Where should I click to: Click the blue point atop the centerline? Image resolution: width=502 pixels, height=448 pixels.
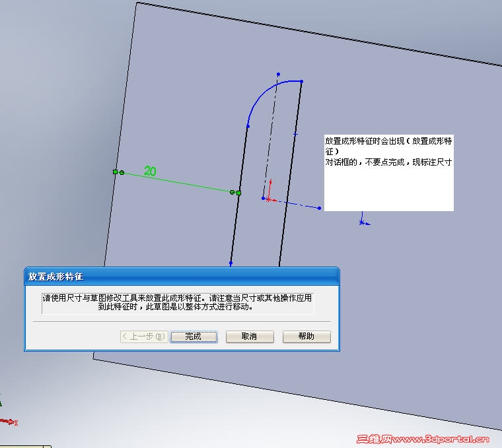click(x=278, y=74)
